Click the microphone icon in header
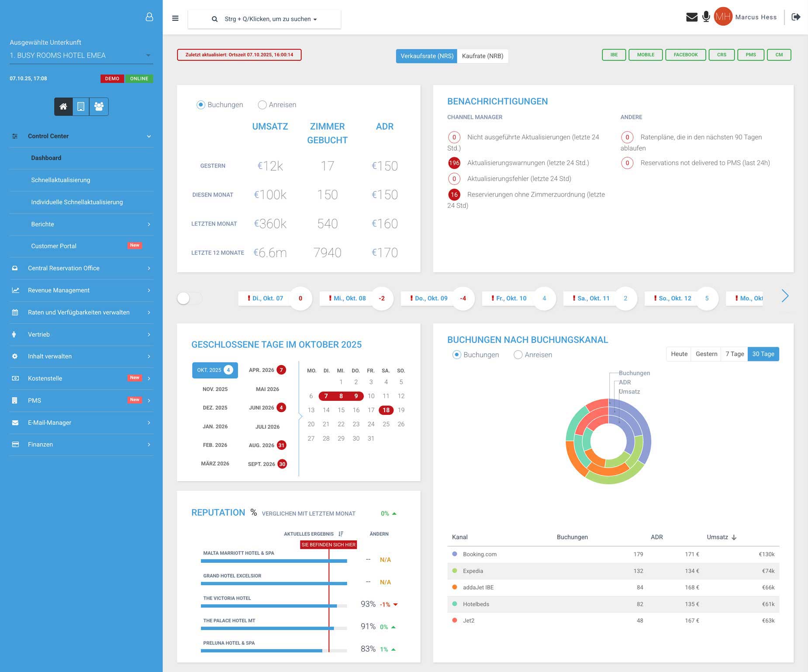The height and width of the screenshot is (672, 808). coord(706,17)
